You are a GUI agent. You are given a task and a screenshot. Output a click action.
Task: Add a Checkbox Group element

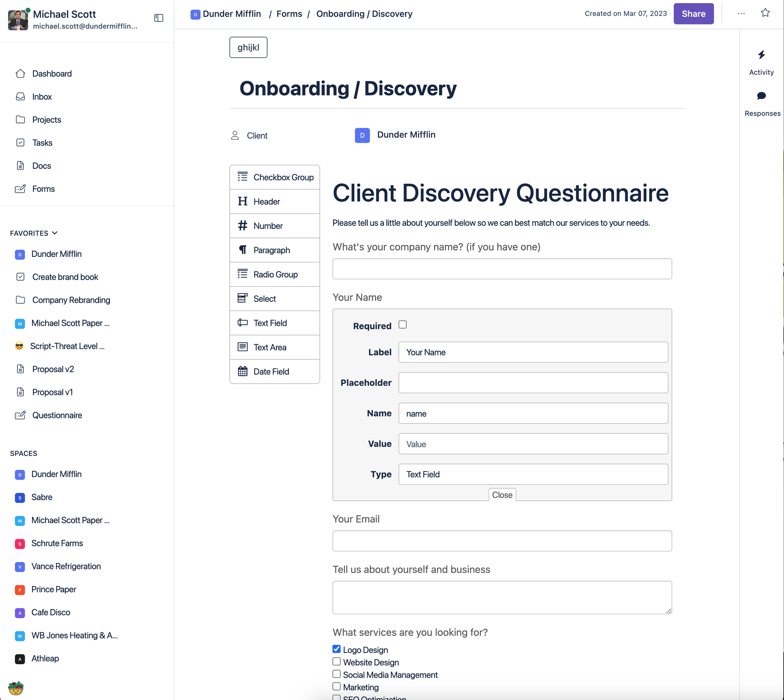274,177
